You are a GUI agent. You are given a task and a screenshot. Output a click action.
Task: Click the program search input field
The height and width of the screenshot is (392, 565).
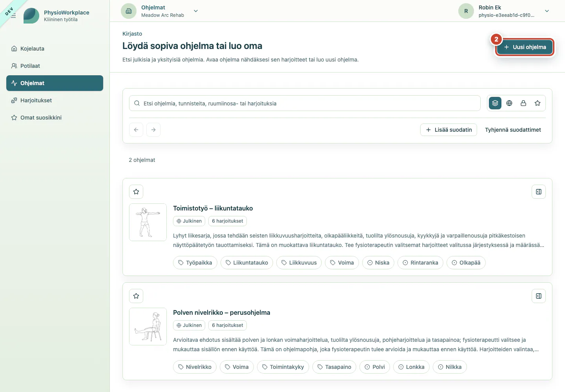coord(305,103)
